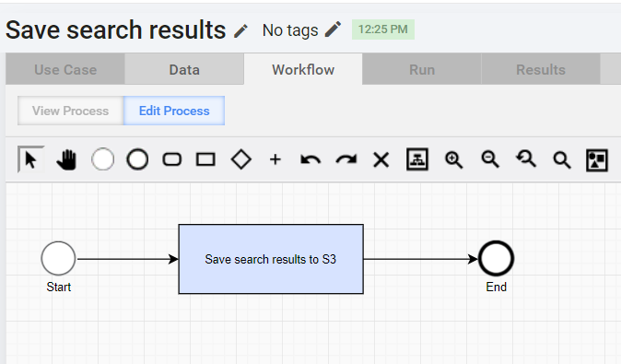Image resolution: width=621 pixels, height=364 pixels.
Task: Select the pointer selection tool
Action: [x=31, y=159]
